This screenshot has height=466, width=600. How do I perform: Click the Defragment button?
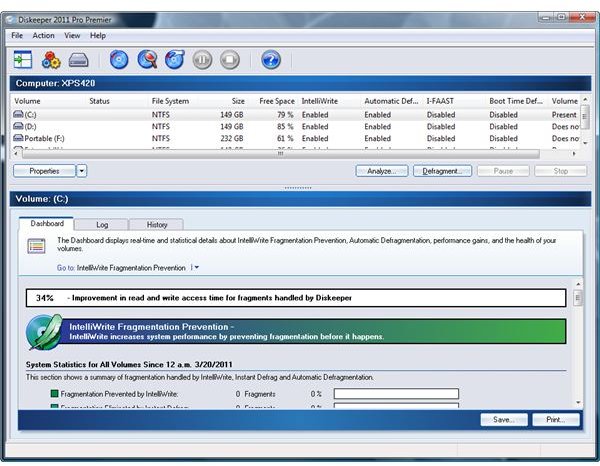pos(442,171)
